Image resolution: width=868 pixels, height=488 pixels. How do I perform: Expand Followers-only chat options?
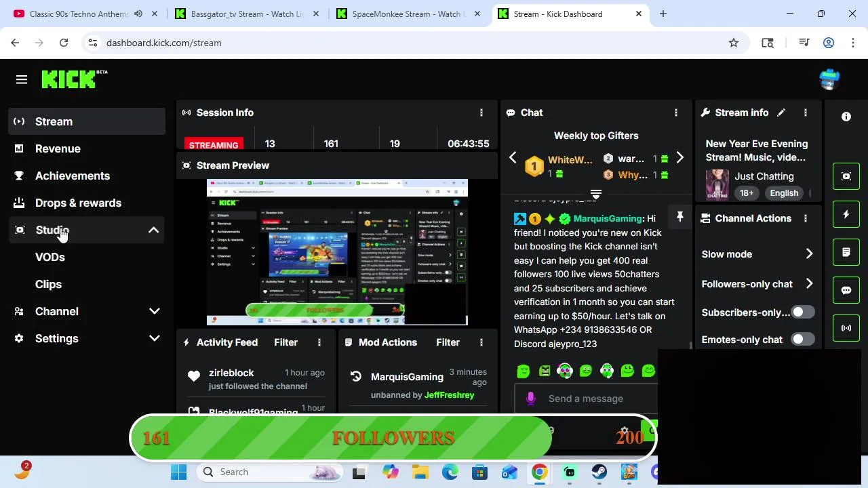[809, 283]
